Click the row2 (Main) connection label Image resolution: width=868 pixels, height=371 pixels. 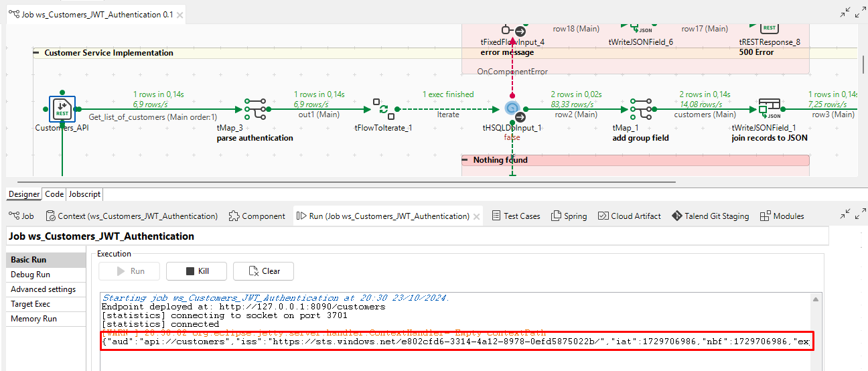coord(576,115)
